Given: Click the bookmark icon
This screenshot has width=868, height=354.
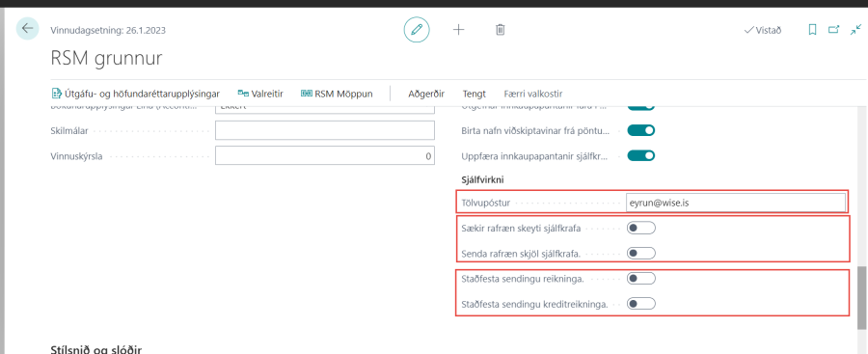Looking at the screenshot, I should [813, 30].
